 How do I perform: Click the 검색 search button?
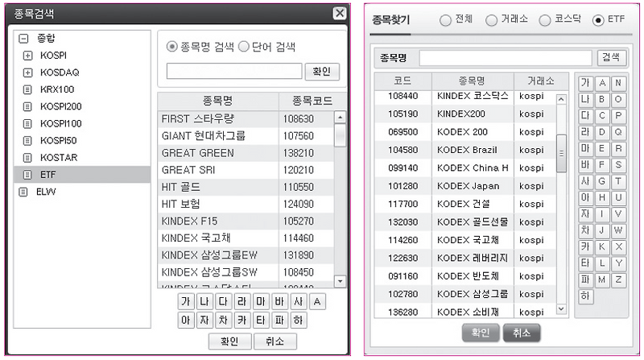(x=611, y=57)
